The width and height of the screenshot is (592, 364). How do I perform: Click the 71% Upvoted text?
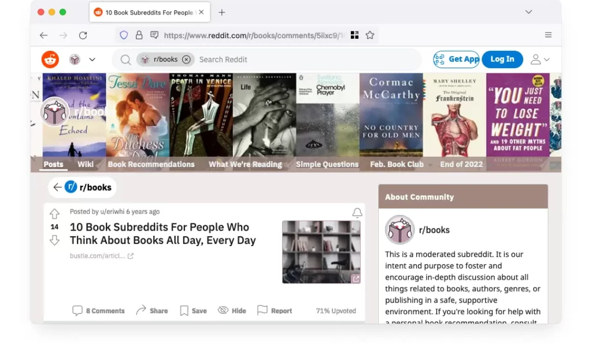pyautogui.click(x=336, y=311)
